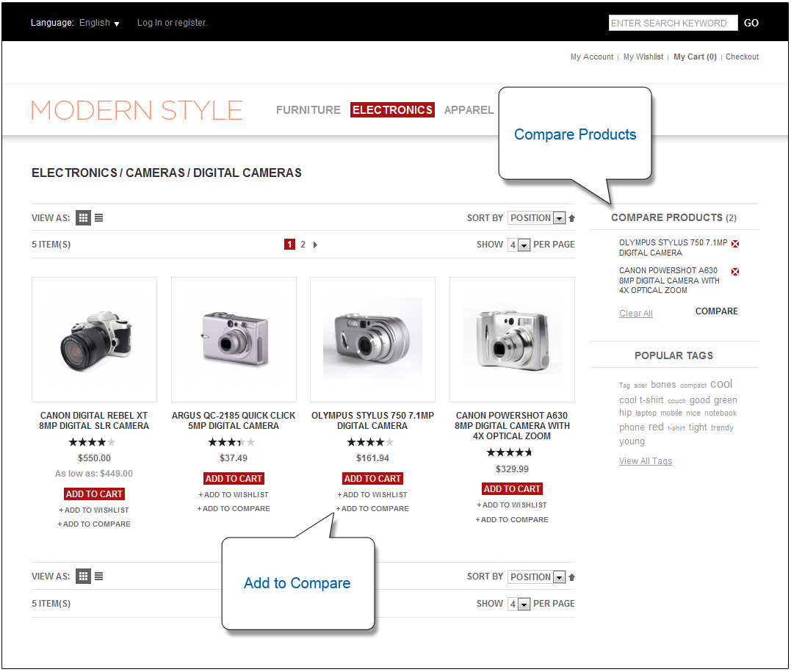791x672 pixels.
Task: Open the Furniture category
Action: (x=308, y=110)
